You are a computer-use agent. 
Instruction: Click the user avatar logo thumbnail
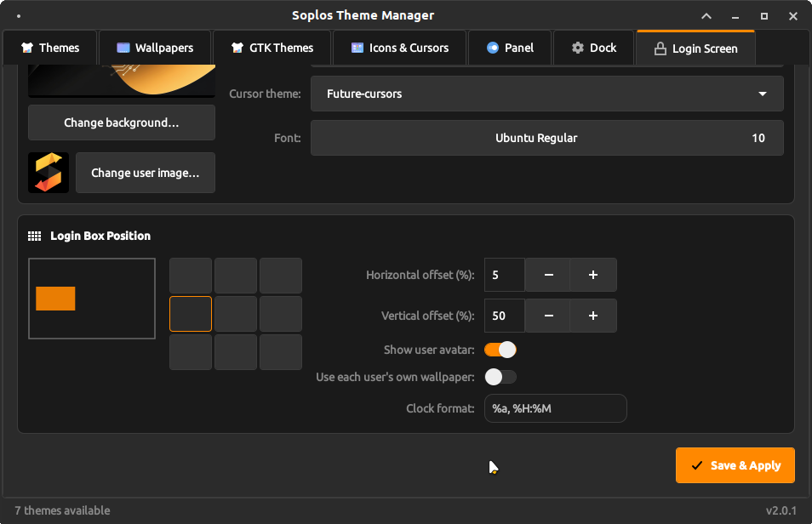[49, 173]
